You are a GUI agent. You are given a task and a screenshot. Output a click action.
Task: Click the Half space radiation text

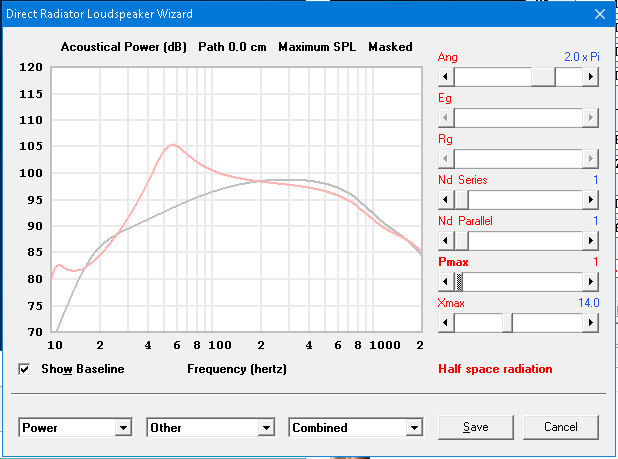click(495, 369)
